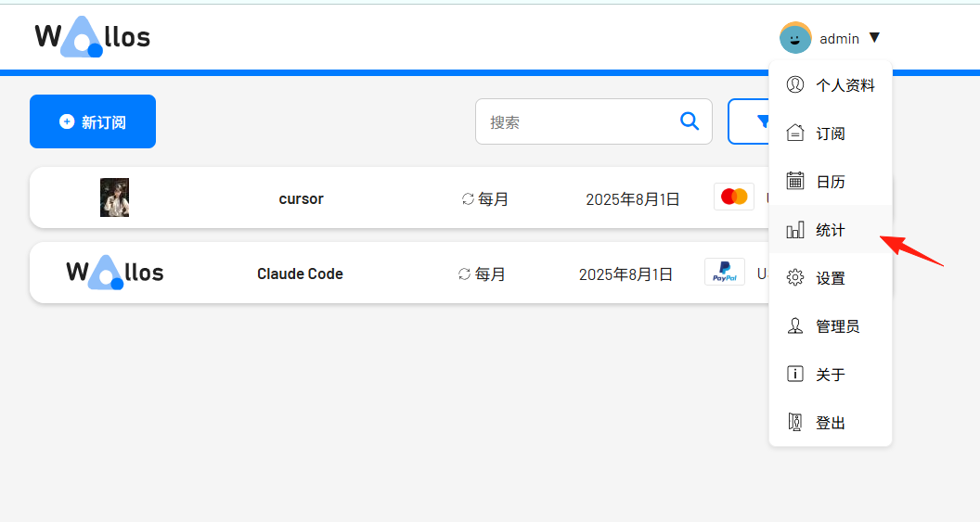The image size is (980, 522).
Task: Choose 登出 in the dropdown menu
Action: (830, 422)
